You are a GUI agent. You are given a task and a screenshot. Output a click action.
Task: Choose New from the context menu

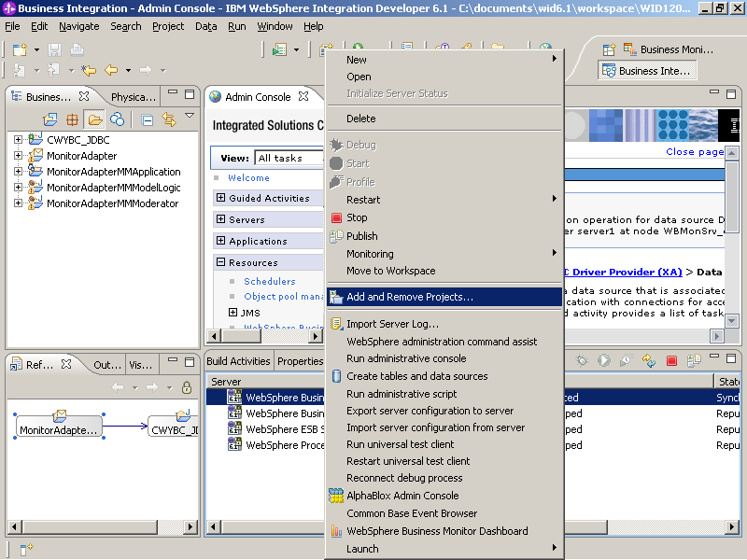click(x=444, y=60)
